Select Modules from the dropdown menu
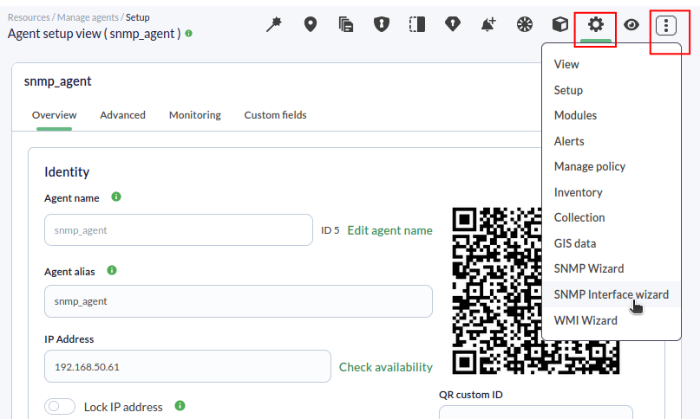 point(611,116)
